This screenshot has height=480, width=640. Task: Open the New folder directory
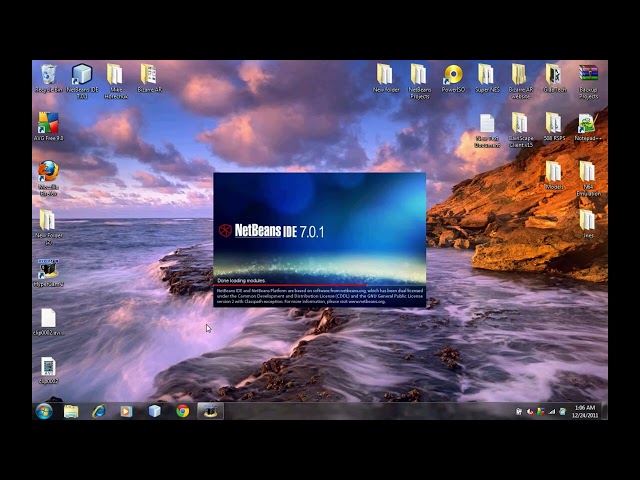pos(385,78)
